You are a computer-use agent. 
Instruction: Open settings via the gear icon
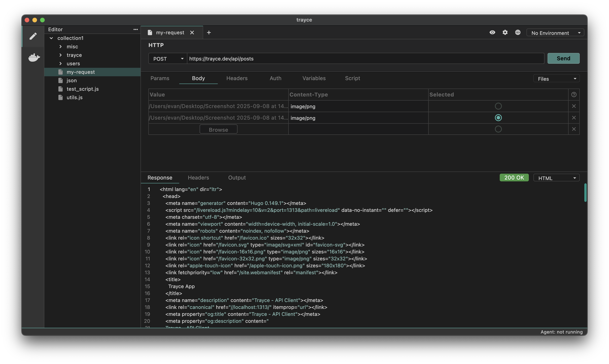[x=505, y=32]
